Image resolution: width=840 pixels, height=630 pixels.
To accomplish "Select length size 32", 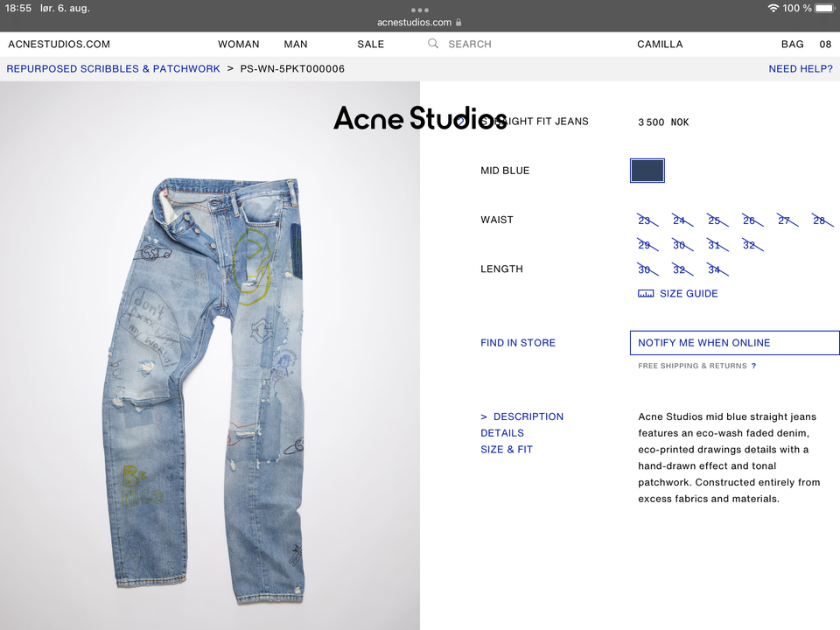I will coord(682,269).
